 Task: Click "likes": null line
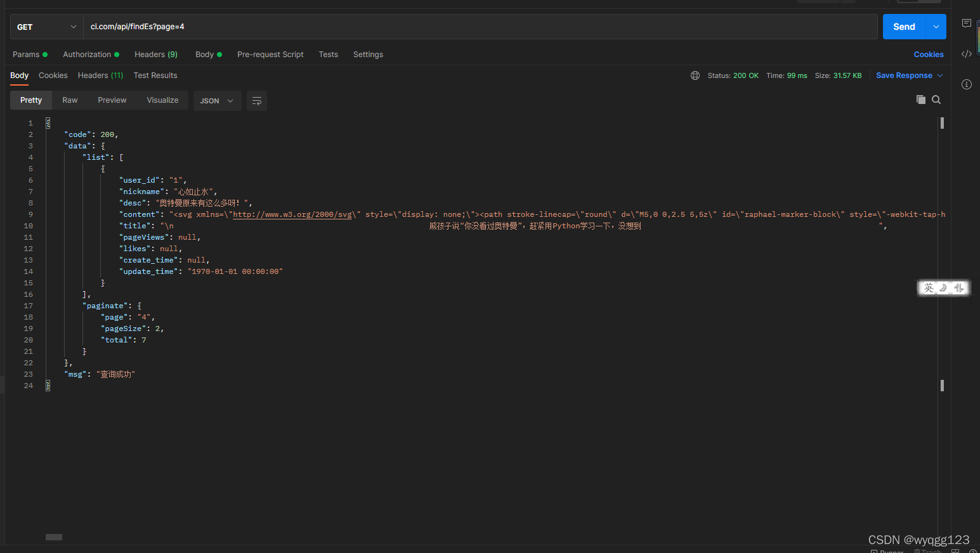click(150, 249)
